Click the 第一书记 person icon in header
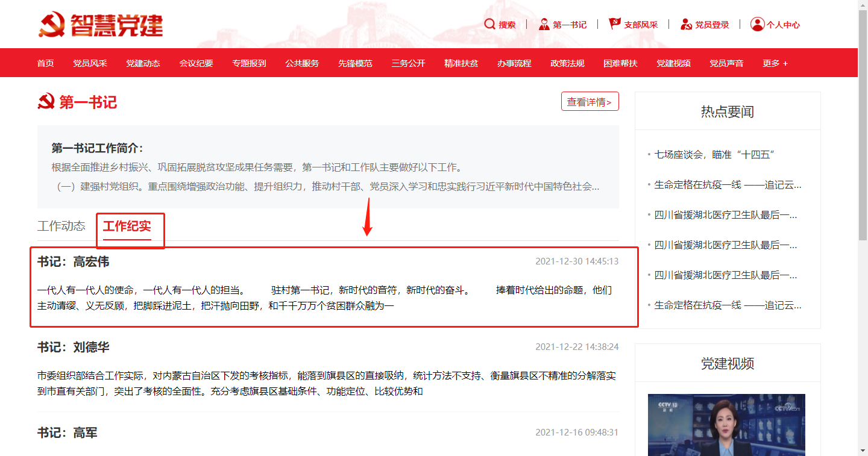Screen dimensions: 868x456 pos(544,24)
